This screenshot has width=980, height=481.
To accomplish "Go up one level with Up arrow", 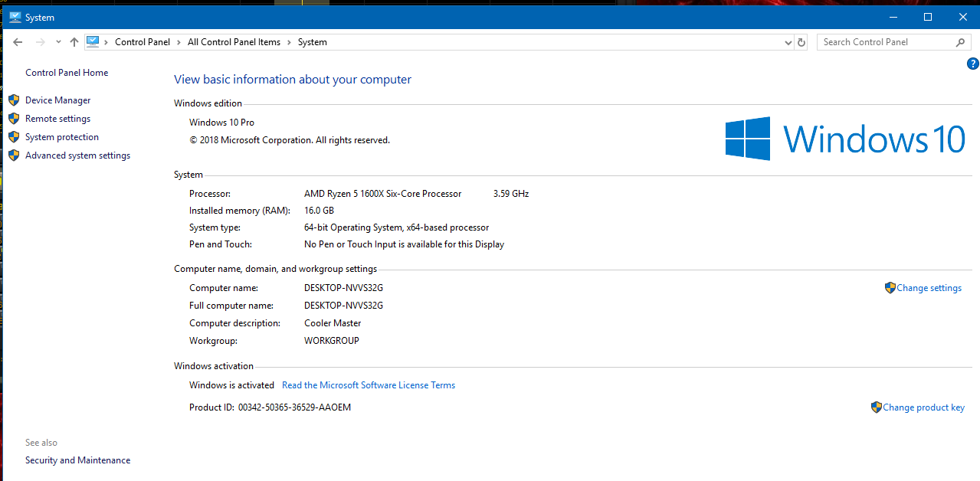I will click(x=74, y=42).
